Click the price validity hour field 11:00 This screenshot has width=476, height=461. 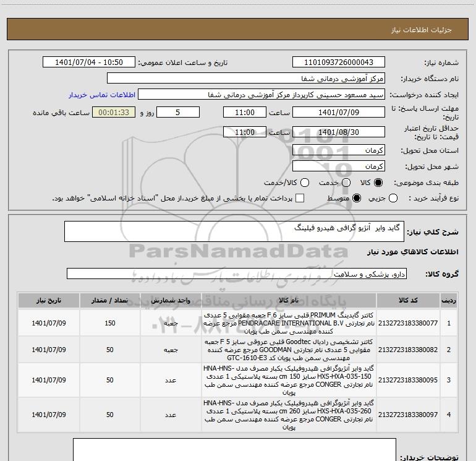(245, 132)
